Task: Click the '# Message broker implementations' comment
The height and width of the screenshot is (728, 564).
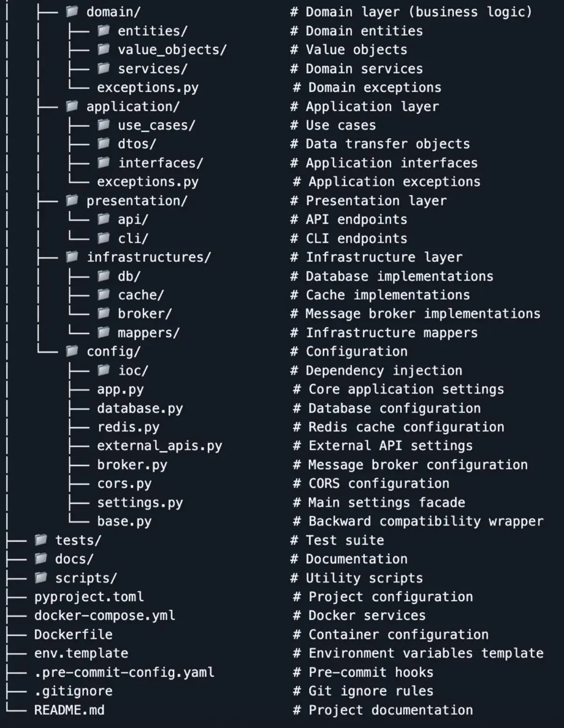Action: coord(415,313)
